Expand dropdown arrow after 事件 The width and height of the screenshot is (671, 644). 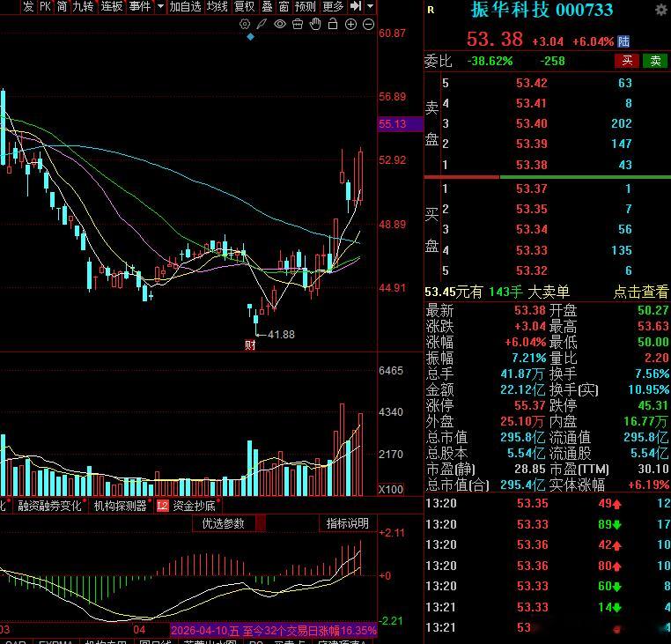(x=160, y=6)
